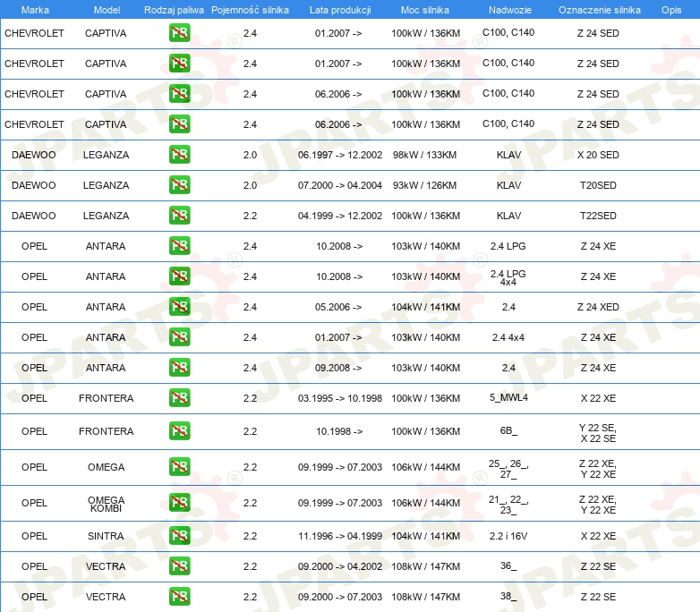
Task: Click the Opis column header
Action: pos(670,9)
